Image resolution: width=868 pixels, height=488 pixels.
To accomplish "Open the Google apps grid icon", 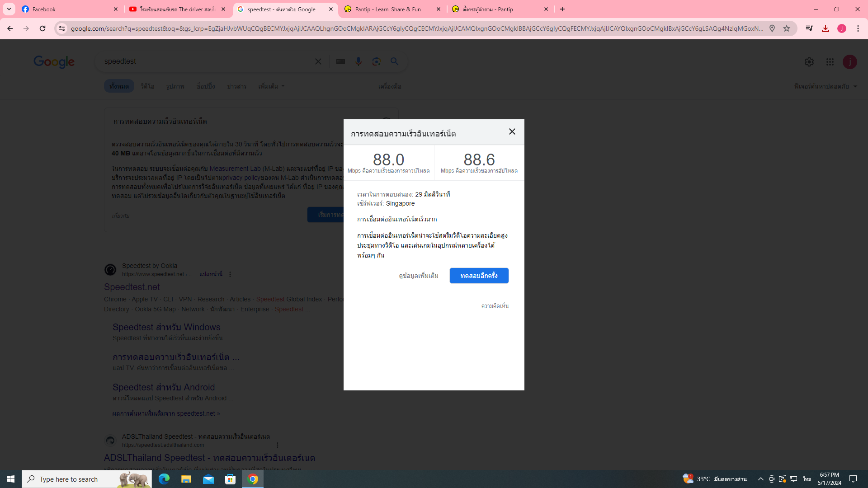I will coord(830,62).
